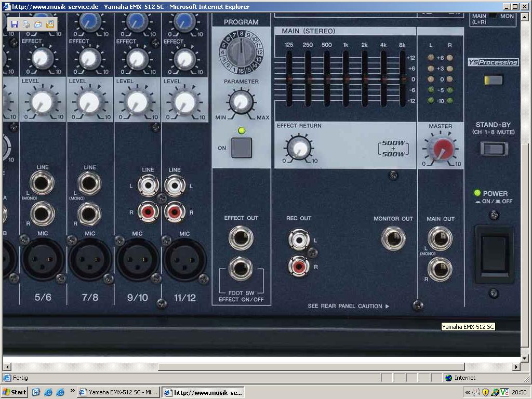Click the up arrow of vertical scrollbar
Image resolution: width=532 pixels, height=399 pixels.
(x=525, y=17)
